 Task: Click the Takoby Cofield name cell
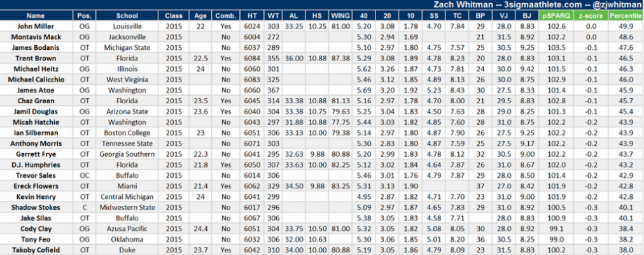pyautogui.click(x=36, y=250)
